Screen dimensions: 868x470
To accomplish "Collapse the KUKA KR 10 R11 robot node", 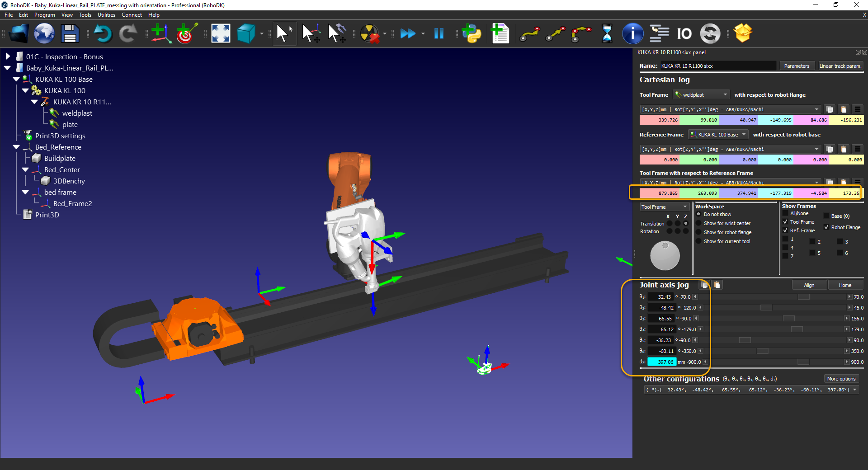I will 34,102.
